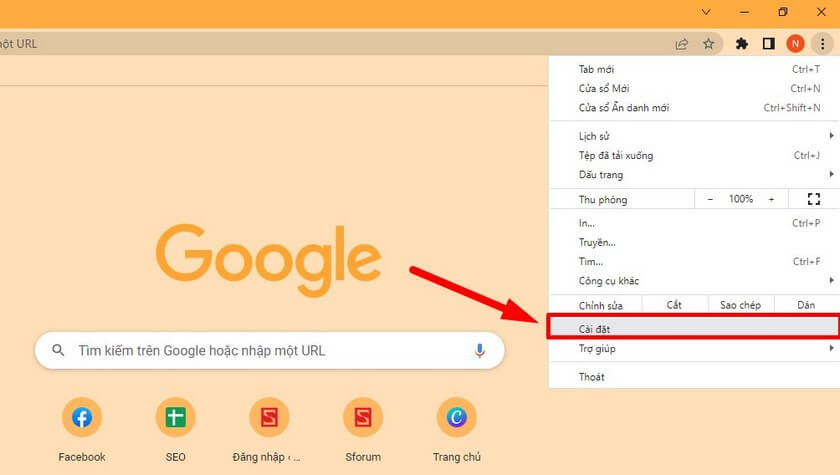
Task: Select Cài đặt from the menu
Action: 692,328
